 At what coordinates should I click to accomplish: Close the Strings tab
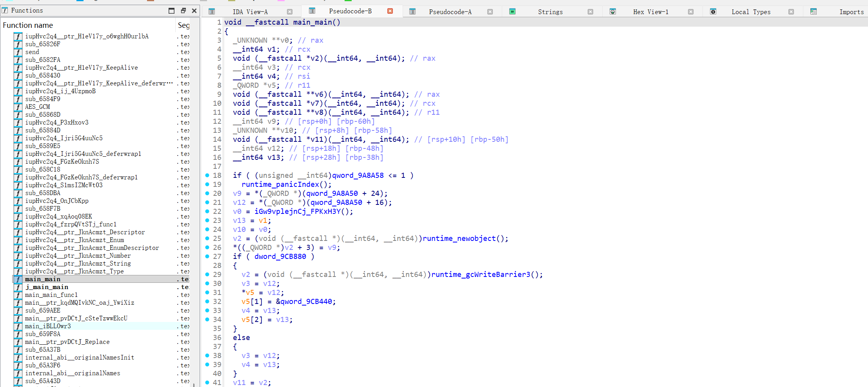click(590, 12)
